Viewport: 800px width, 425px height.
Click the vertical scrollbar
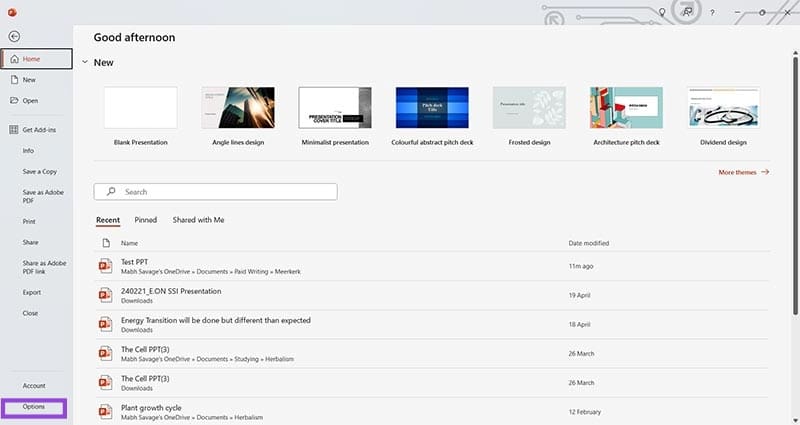point(795,184)
